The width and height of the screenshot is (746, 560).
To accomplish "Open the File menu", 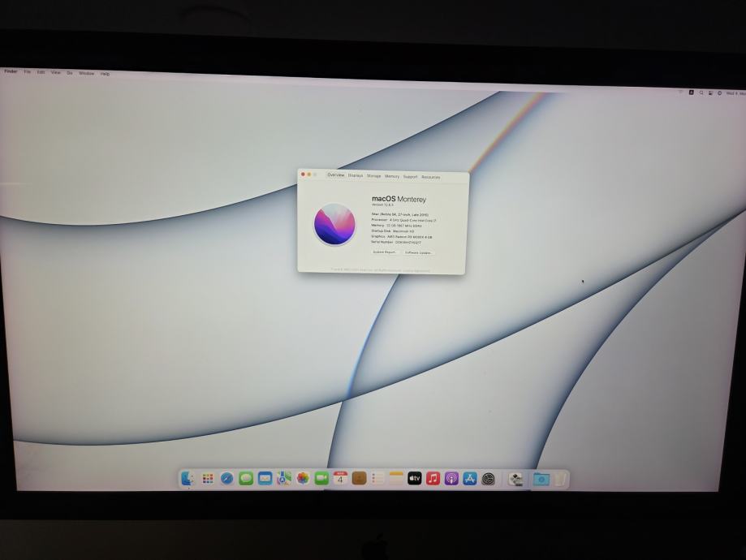I will pyautogui.click(x=28, y=72).
